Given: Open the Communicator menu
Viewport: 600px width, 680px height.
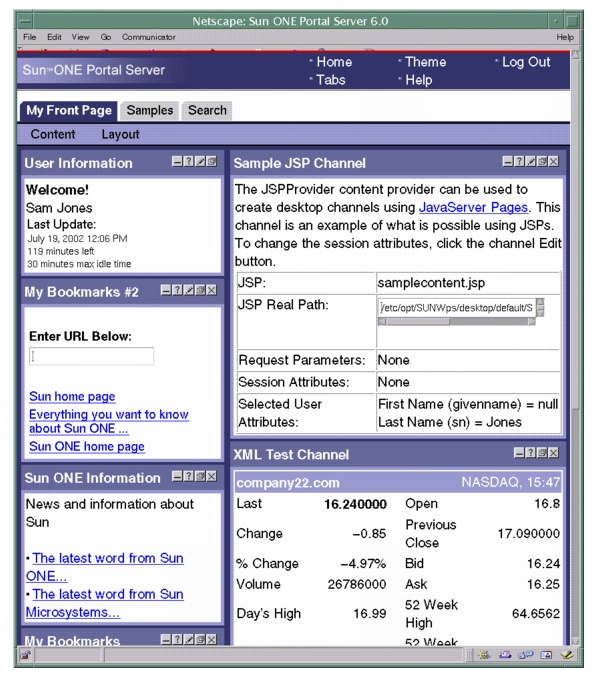Looking at the screenshot, I should click(149, 37).
